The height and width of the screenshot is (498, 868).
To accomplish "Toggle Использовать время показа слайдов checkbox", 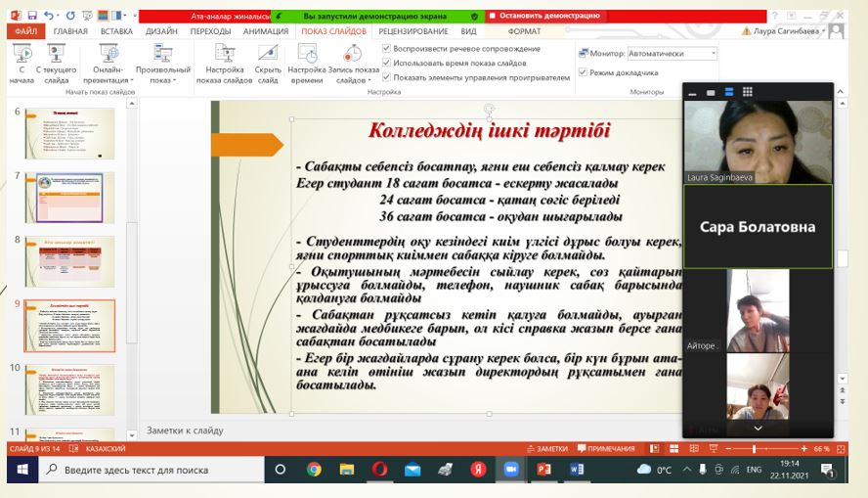I will 386,63.
